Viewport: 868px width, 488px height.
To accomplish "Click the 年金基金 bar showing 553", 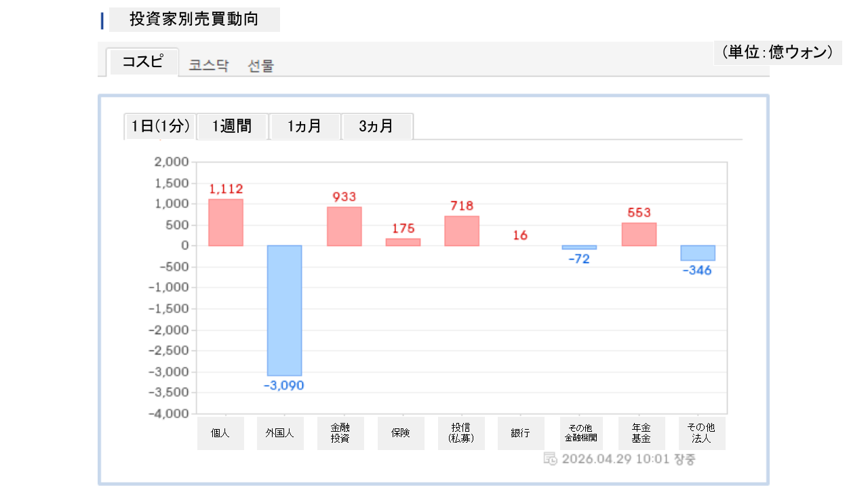I will click(x=639, y=234).
